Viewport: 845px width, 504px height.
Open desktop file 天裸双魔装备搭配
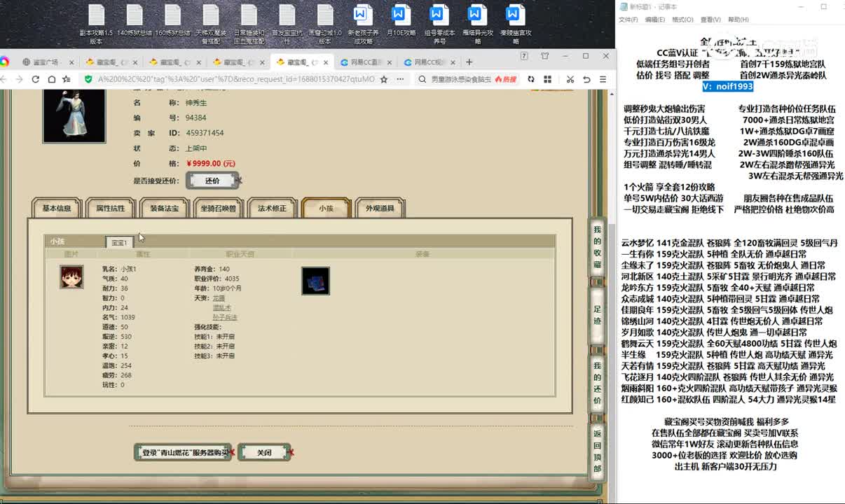(x=210, y=23)
